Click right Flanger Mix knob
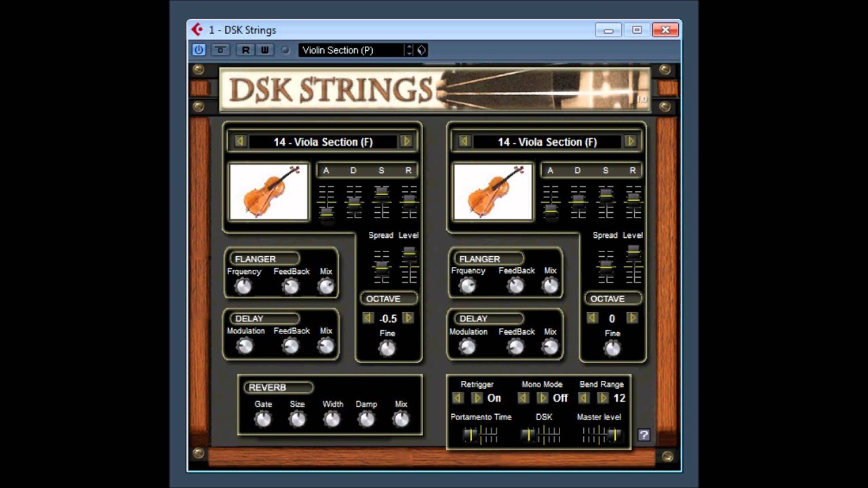Screen dimensions: 868x488 click(x=550, y=286)
